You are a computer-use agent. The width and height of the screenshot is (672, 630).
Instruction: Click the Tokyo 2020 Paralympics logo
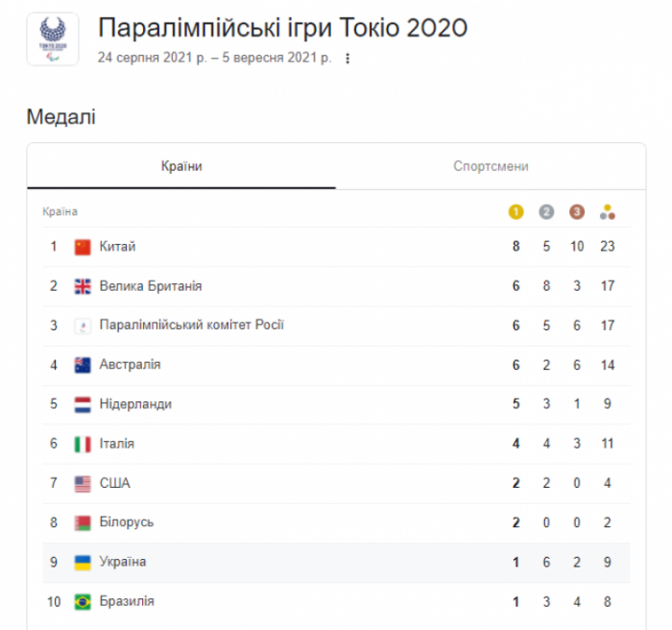[53, 39]
